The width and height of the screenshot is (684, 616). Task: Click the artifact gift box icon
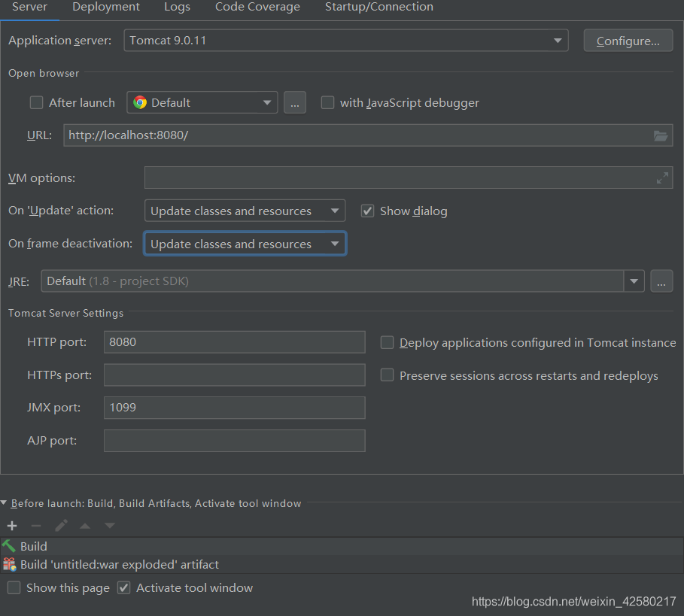pyautogui.click(x=9, y=564)
